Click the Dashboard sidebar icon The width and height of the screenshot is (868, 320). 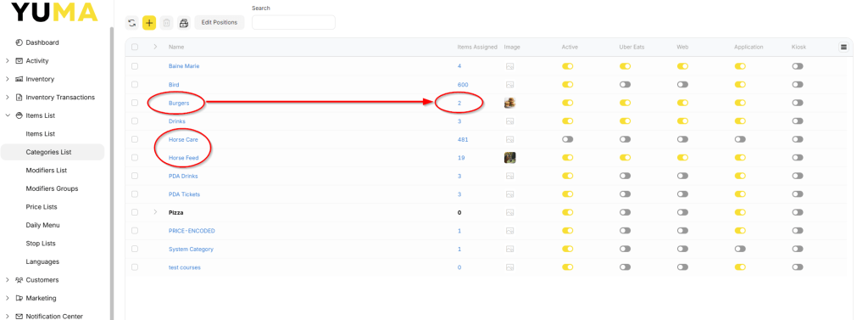[19, 42]
